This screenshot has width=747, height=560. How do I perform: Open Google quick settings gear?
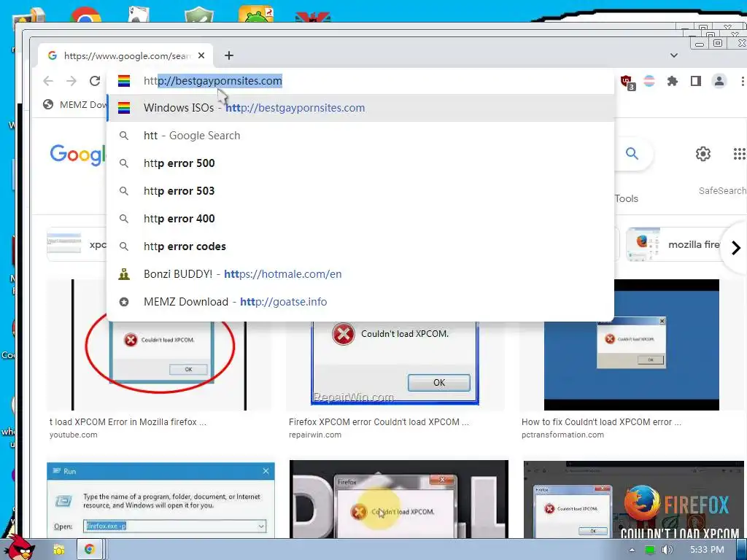click(x=703, y=154)
